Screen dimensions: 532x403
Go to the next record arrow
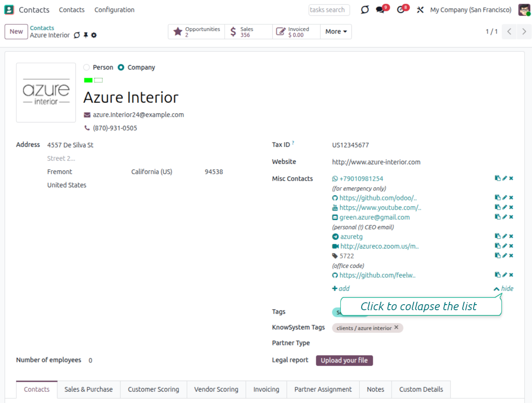[x=524, y=32]
